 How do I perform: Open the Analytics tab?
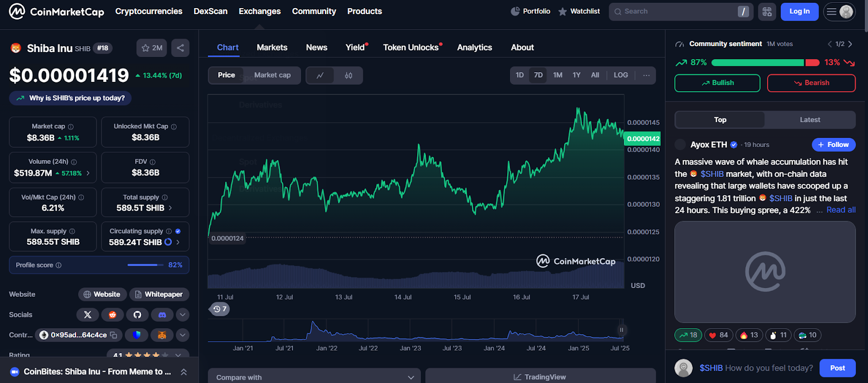475,48
